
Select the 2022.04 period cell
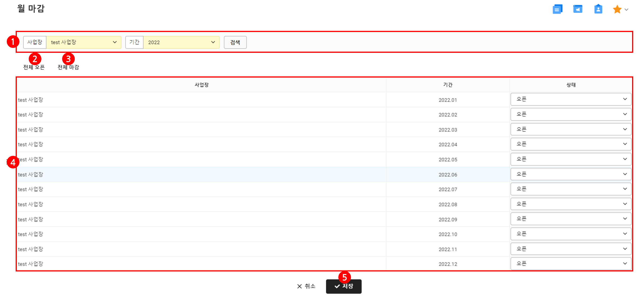(448, 145)
